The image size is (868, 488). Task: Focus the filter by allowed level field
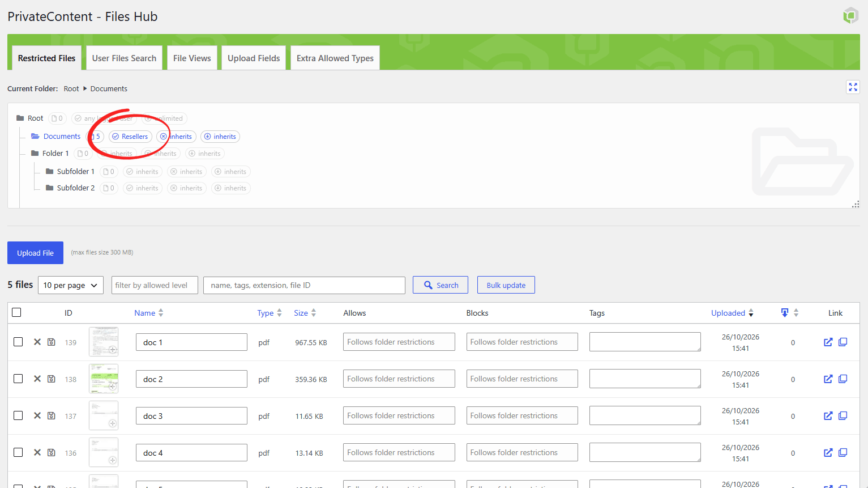click(x=155, y=285)
